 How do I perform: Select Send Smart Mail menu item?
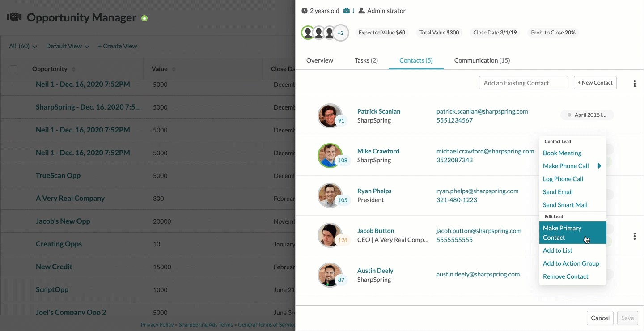[565, 205]
